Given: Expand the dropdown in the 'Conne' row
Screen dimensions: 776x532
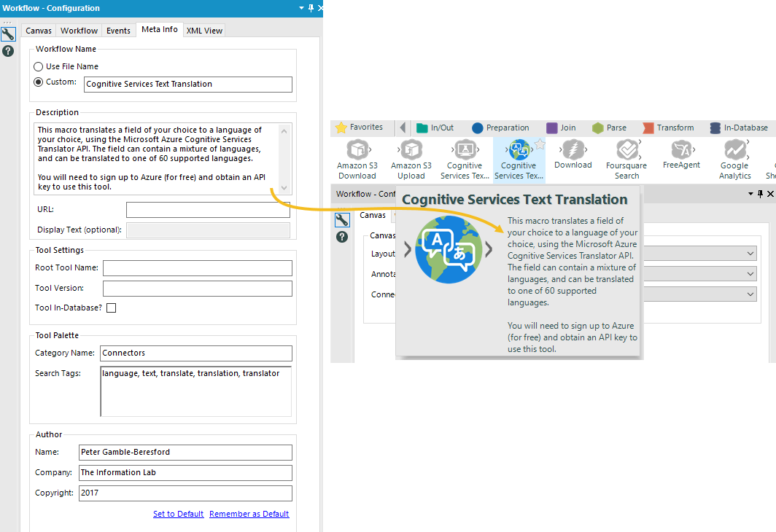Looking at the screenshot, I should (x=750, y=294).
